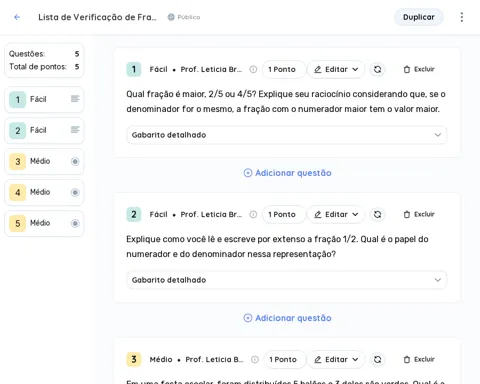
Task: Select question 3 Médio in sidebar
Action: (44, 161)
